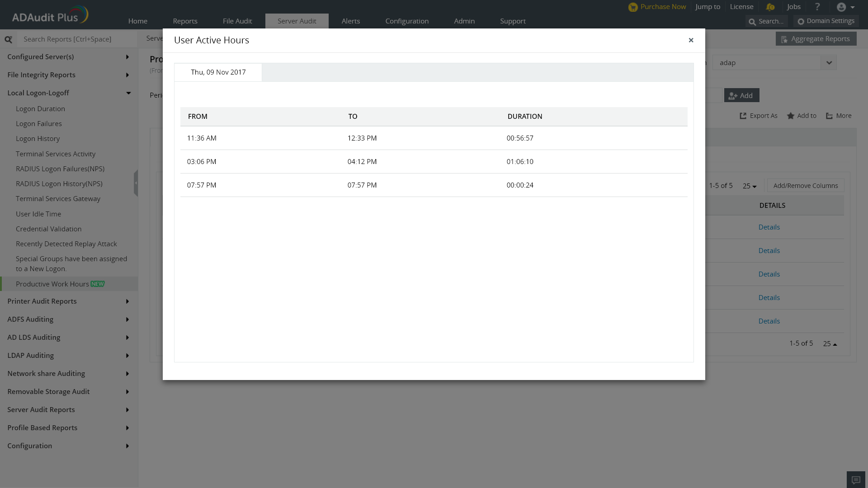The height and width of the screenshot is (488, 868).
Task: Open the Logon Duration report link
Action: coord(40,109)
